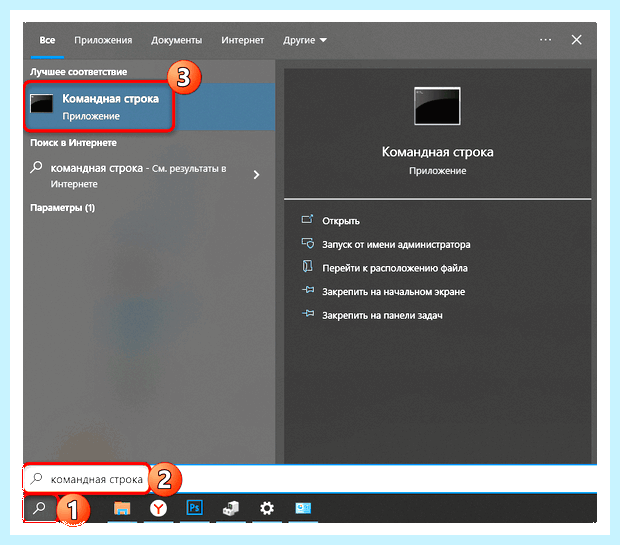Viewport: 620px width, 545px height.
Task: Click the Командная строка title in details pane
Action: (437, 152)
